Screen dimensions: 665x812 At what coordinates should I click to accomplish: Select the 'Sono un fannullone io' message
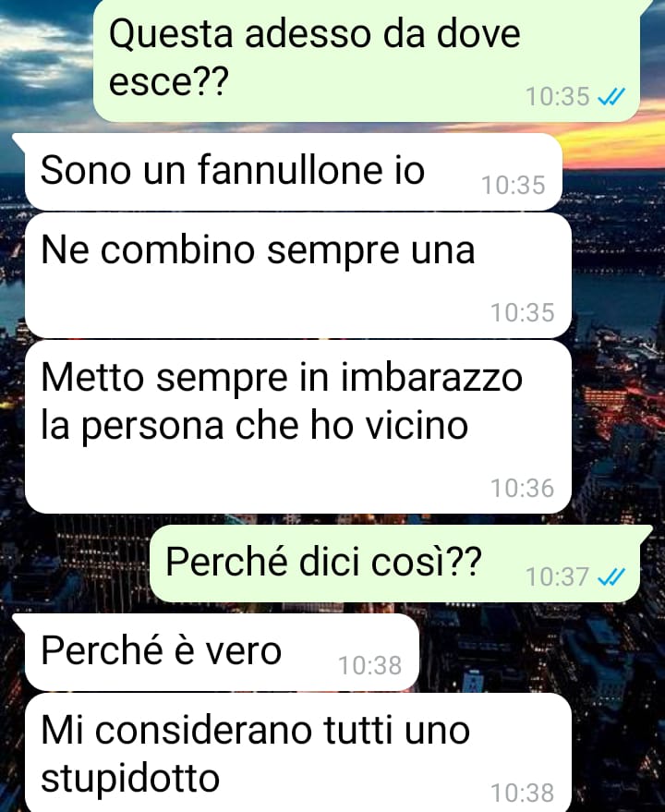coord(293,172)
